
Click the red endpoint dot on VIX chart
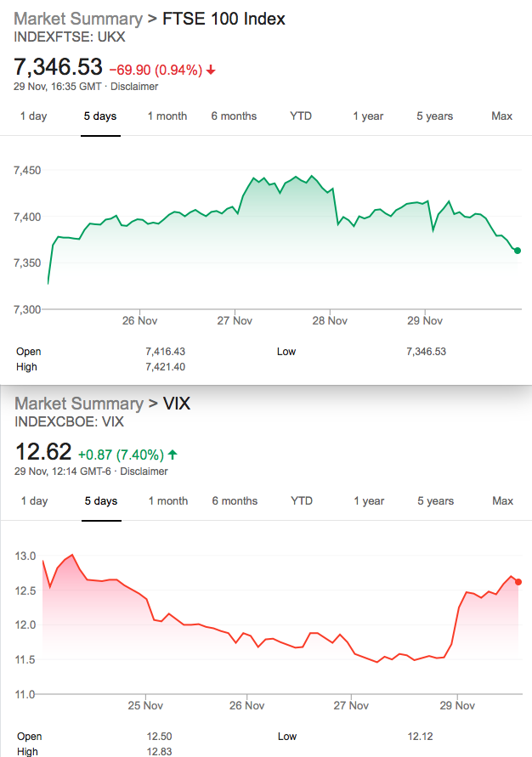click(x=518, y=582)
